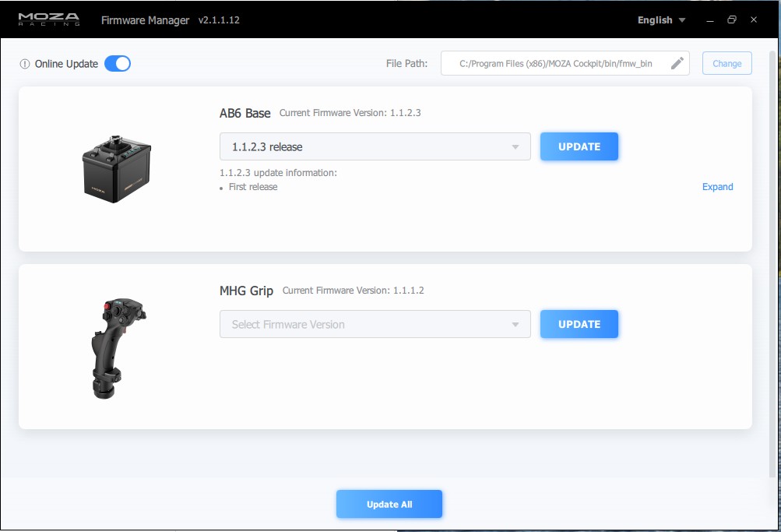Minimize the Firmware Manager window
781x532 pixels.
click(709, 20)
